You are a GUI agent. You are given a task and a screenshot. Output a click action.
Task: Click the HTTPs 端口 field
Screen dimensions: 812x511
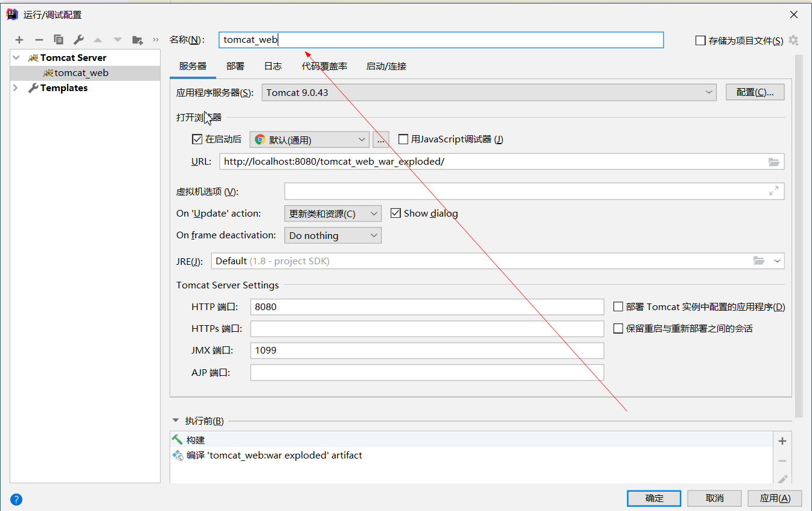point(427,328)
